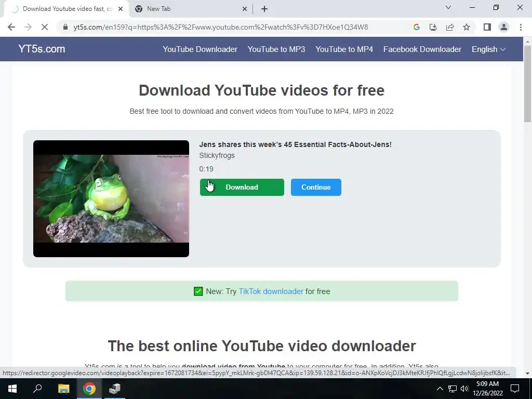
Task: Close the New Tab tab
Action: coord(245,9)
